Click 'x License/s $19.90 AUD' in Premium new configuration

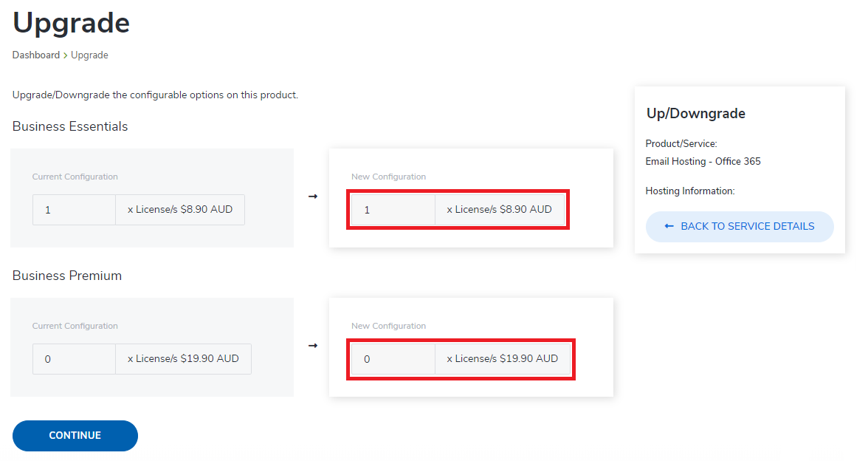tap(503, 358)
